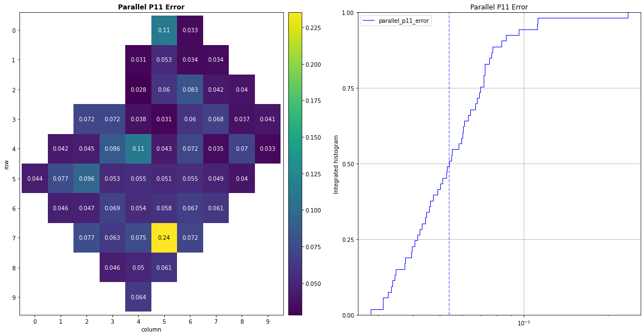Image resolution: width=644 pixels, height=336 pixels.
Task: Click the 10⁻¹ x-axis tick label
Action: [x=523, y=324]
